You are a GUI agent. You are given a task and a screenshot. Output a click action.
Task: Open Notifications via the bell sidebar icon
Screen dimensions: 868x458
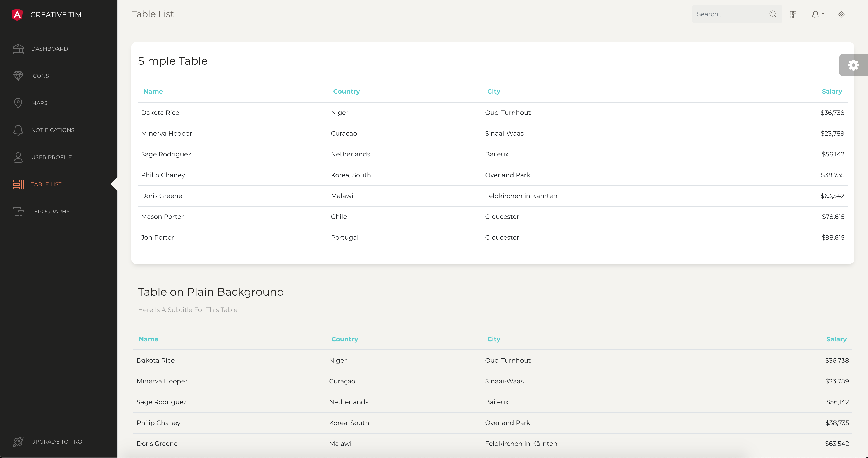(x=19, y=130)
